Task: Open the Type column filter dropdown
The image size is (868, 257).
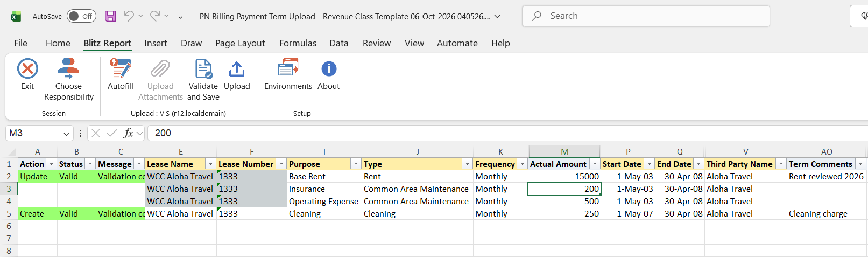Action: (467, 164)
